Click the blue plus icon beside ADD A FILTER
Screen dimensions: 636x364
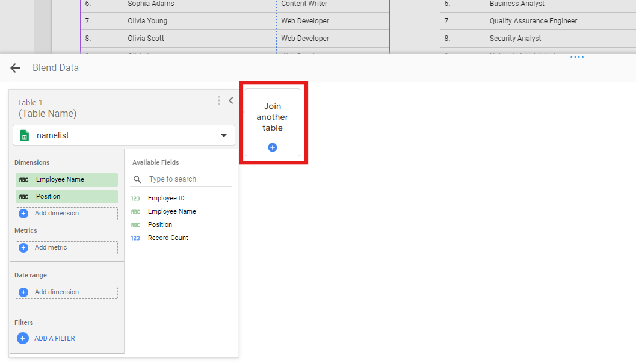click(23, 338)
